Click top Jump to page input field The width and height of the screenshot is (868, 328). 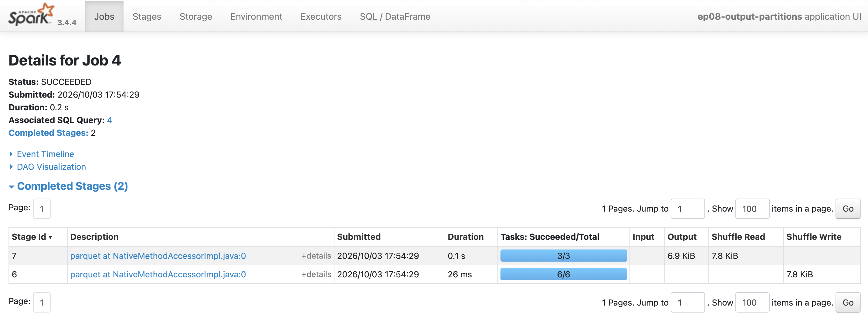pyautogui.click(x=687, y=209)
